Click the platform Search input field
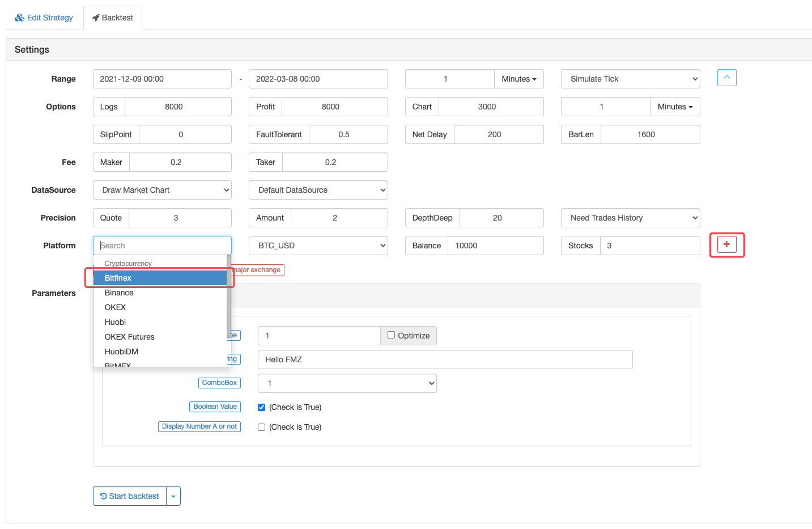This screenshot has width=812, height=529. (x=162, y=246)
